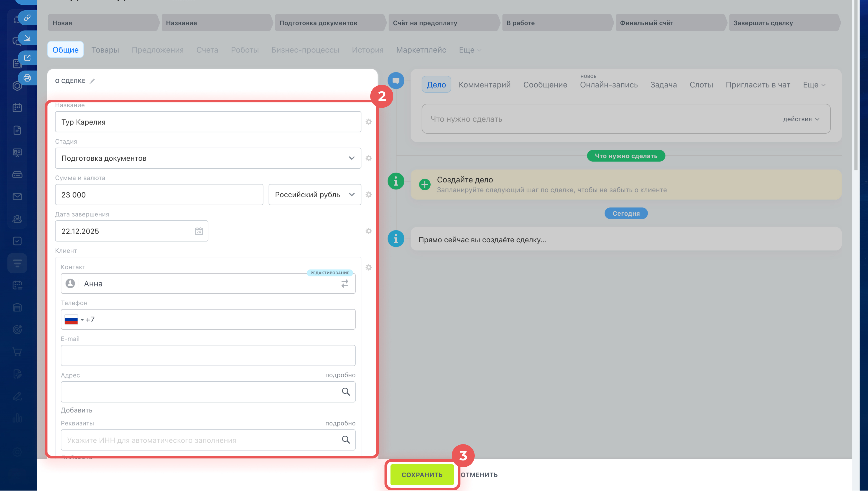Image resolution: width=868 pixels, height=491 pixels.
Task: Click the СОХРАНИТЬ button
Action: (422, 474)
